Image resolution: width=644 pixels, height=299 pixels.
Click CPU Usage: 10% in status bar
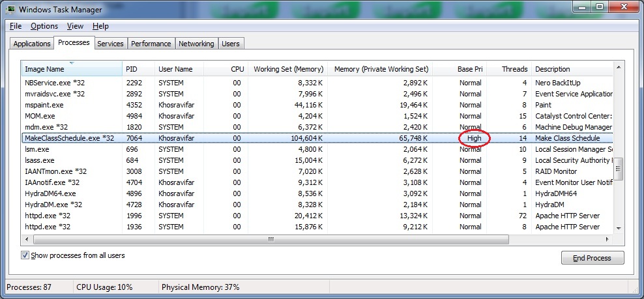[x=105, y=287]
